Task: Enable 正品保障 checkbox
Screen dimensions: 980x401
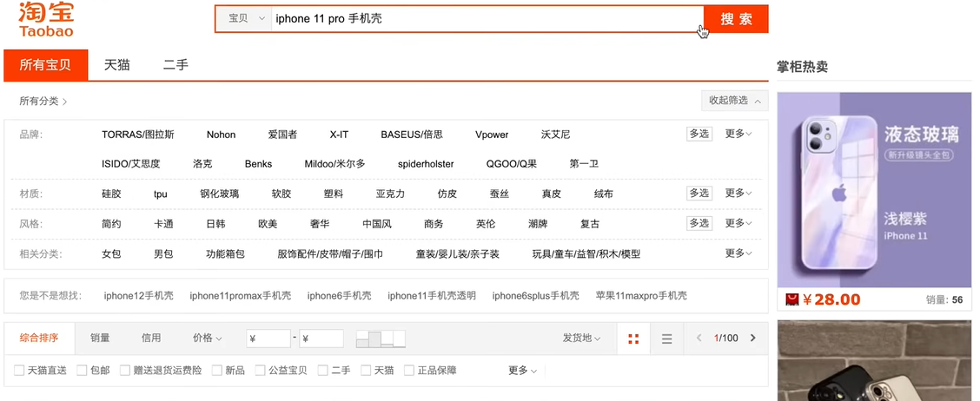Action: (x=409, y=371)
